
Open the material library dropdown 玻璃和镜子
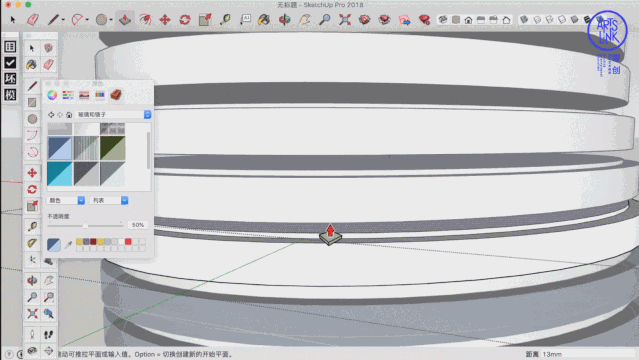coord(114,115)
